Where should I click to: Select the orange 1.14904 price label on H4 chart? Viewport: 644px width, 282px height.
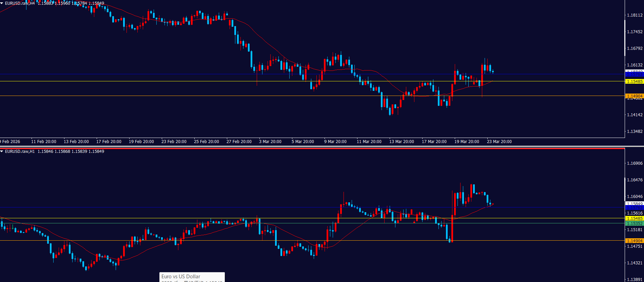(x=634, y=96)
